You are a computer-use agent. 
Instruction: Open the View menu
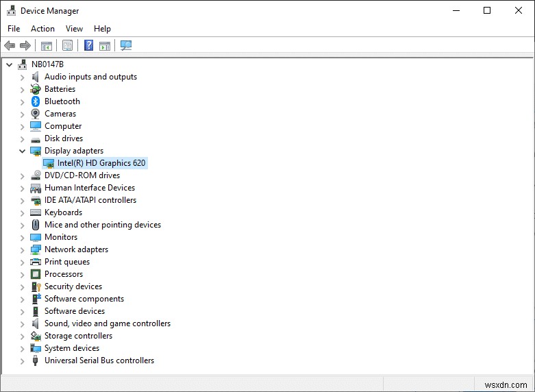click(74, 29)
